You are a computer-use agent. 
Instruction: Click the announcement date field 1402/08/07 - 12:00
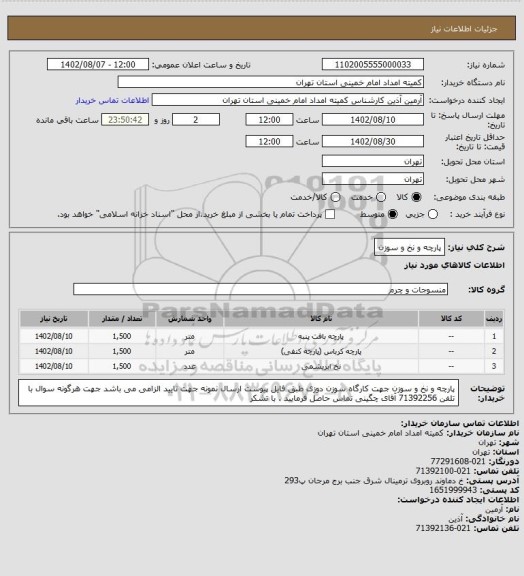pyautogui.click(x=98, y=64)
